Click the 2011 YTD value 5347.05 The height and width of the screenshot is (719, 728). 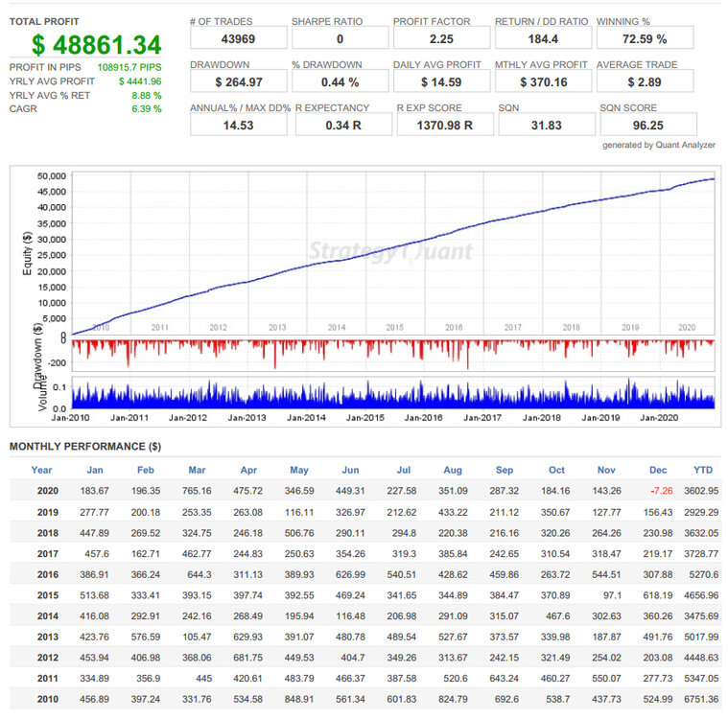pyautogui.click(x=701, y=679)
